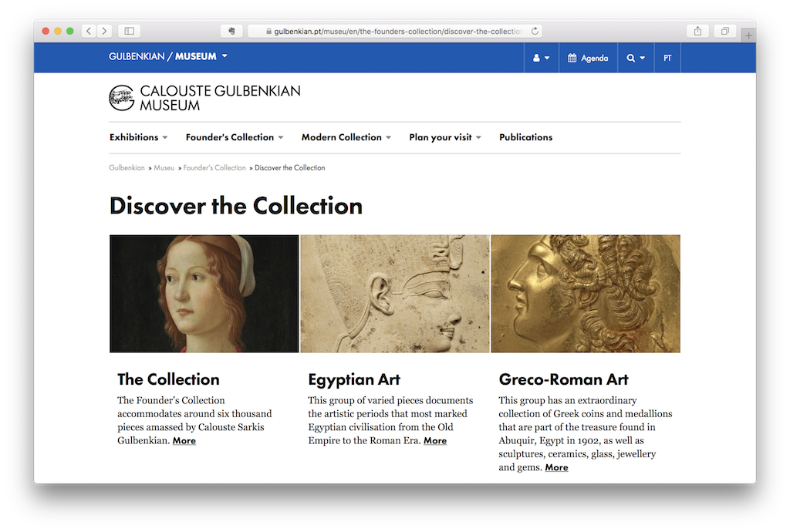Click More under The Collection
The image size is (790, 532).
click(184, 441)
